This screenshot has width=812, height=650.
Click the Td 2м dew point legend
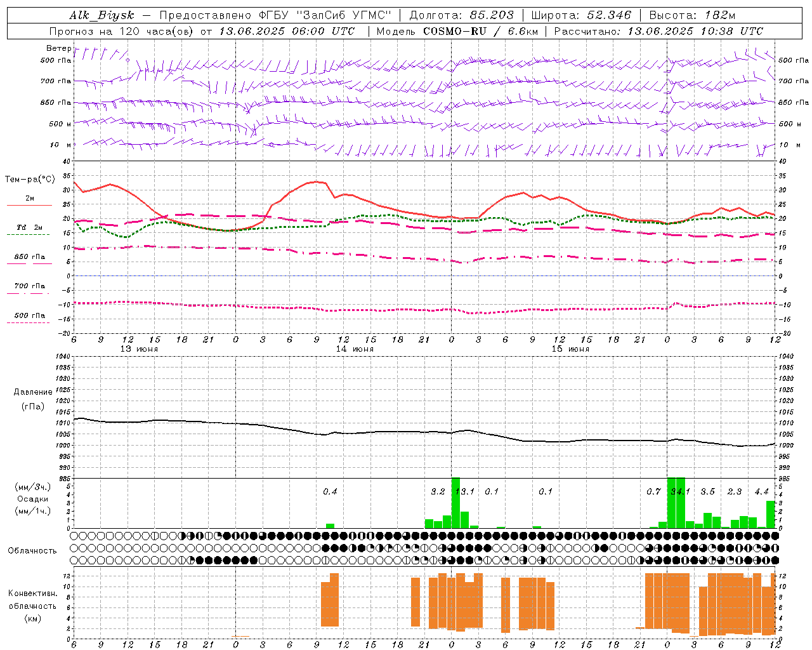pyautogui.click(x=29, y=227)
